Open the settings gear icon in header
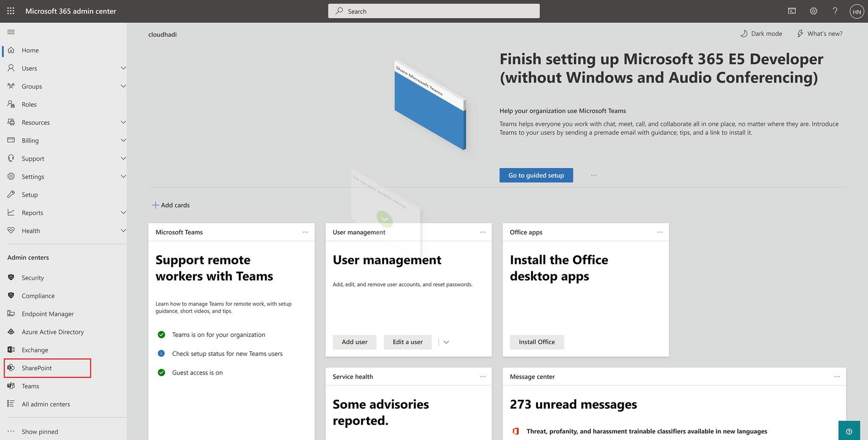Image resolution: width=868 pixels, height=440 pixels. pyautogui.click(x=813, y=11)
